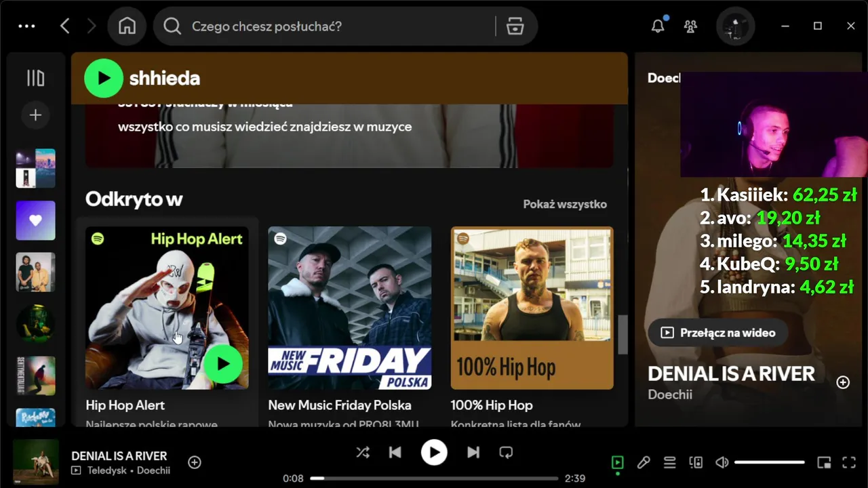Add DENIAL IS A RIVER from right panel plus

tap(843, 382)
